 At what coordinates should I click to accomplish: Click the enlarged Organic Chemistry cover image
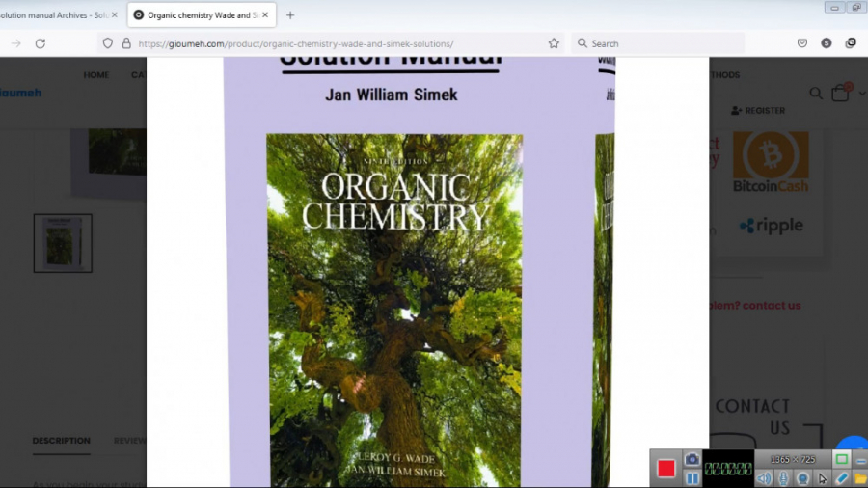420,272
